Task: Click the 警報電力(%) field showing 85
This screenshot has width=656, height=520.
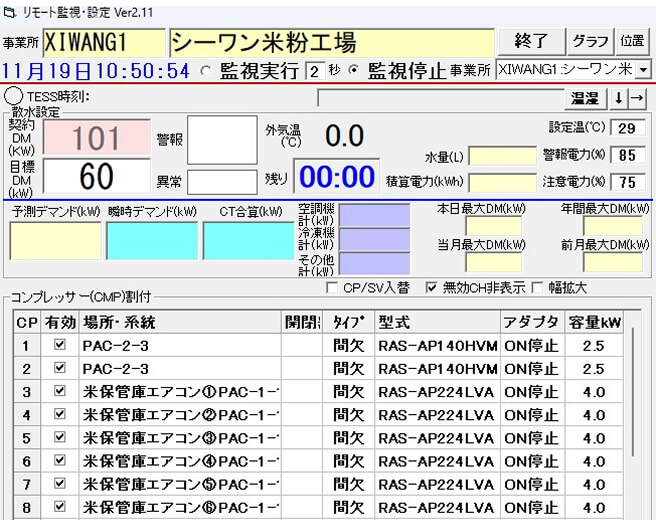Action: [x=627, y=156]
